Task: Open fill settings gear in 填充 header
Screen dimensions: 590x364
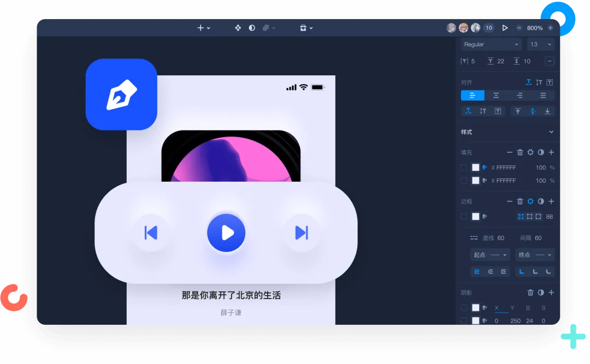Action: click(x=530, y=152)
